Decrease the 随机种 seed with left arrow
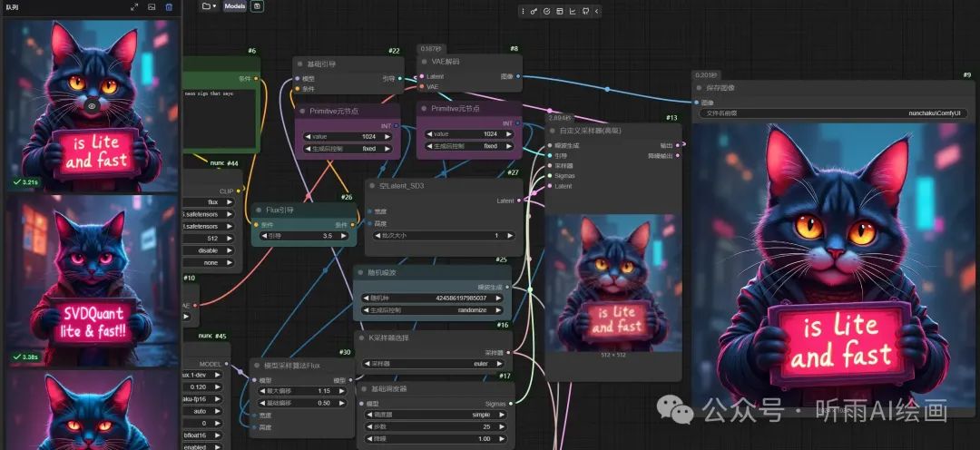Viewport: 980px width, 450px height. 367,298
